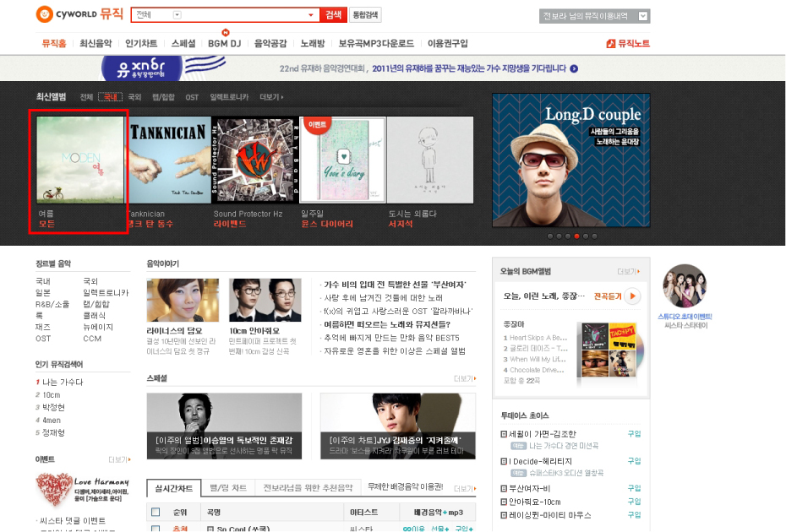
Task: Open article 가수 비의 입대 전 특별한 선물
Action: coord(395,285)
